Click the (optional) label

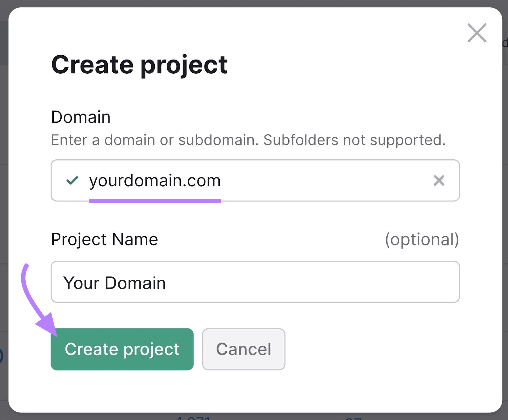(x=421, y=239)
